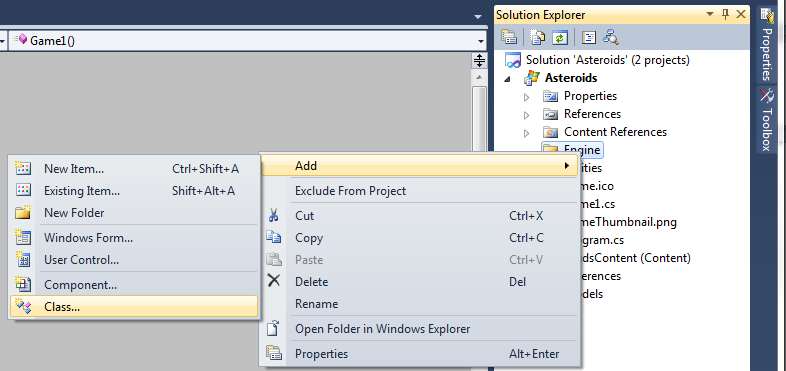
Task: Select Rename from the context menu
Action: coord(420,304)
